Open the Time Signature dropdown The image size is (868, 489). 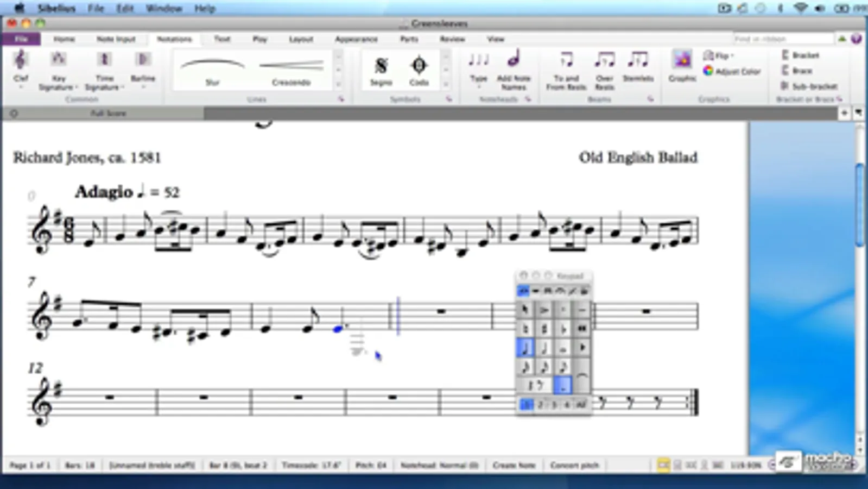coord(104,71)
